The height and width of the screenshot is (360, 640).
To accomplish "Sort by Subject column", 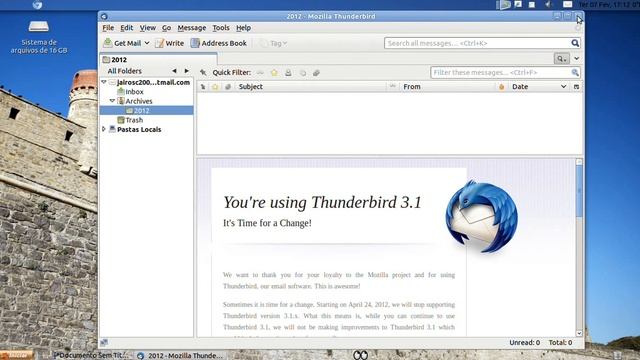I will (311, 87).
